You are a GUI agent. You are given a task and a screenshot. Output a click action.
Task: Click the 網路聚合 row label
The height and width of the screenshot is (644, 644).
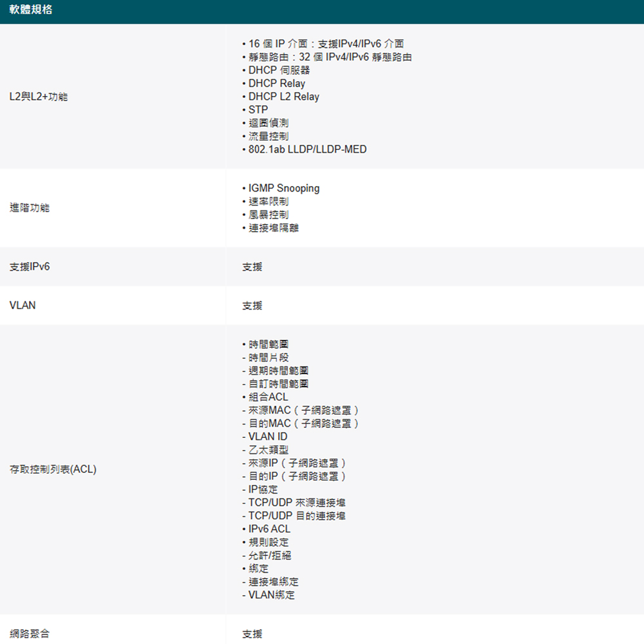click(x=29, y=634)
